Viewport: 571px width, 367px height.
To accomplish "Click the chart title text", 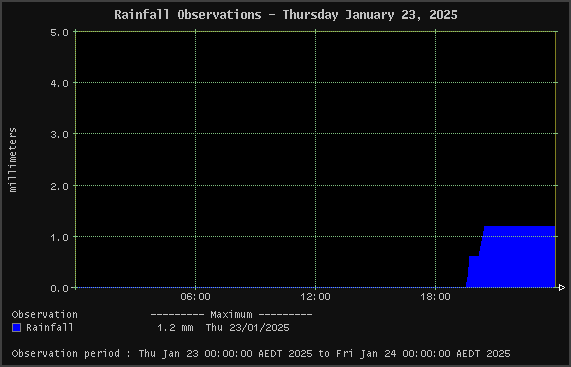I will [286, 15].
